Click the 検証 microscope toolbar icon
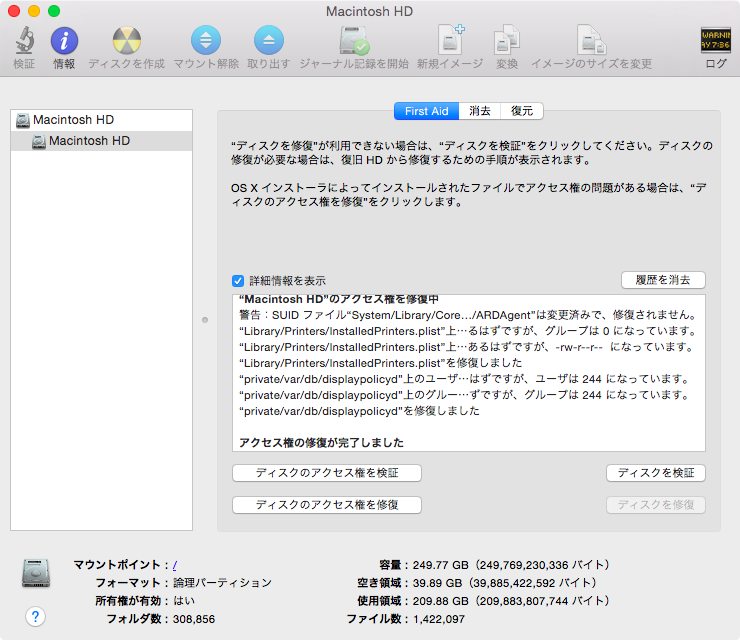740x640 pixels. (x=24, y=40)
